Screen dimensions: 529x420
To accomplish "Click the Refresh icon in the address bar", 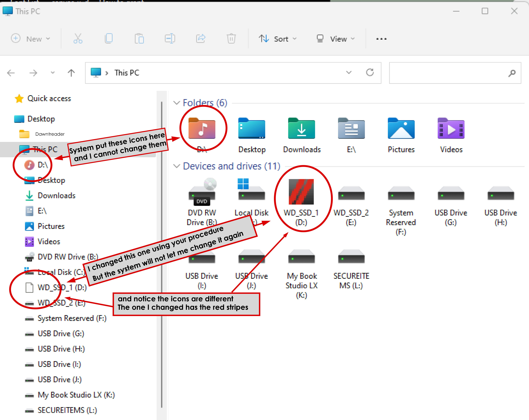I will click(x=370, y=73).
